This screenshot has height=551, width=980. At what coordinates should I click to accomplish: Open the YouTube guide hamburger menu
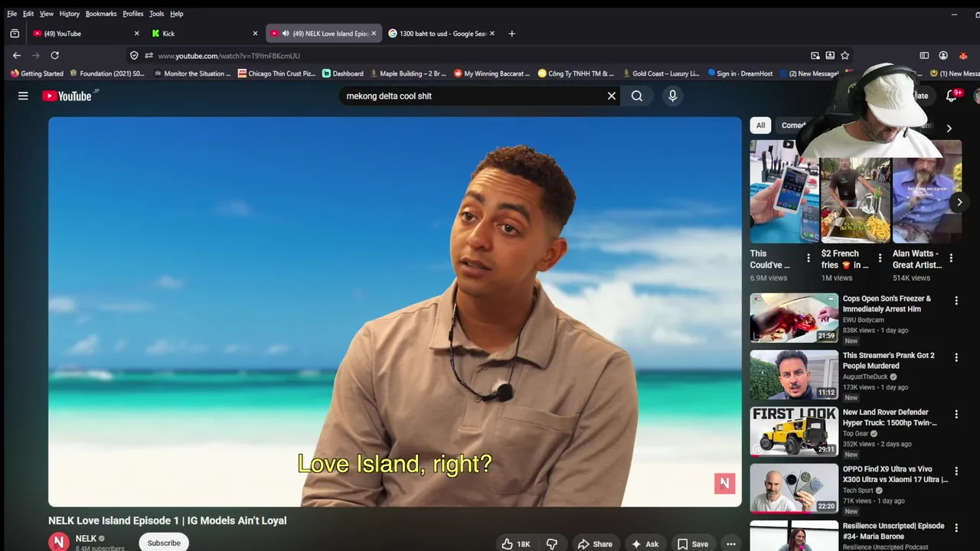pyautogui.click(x=23, y=96)
